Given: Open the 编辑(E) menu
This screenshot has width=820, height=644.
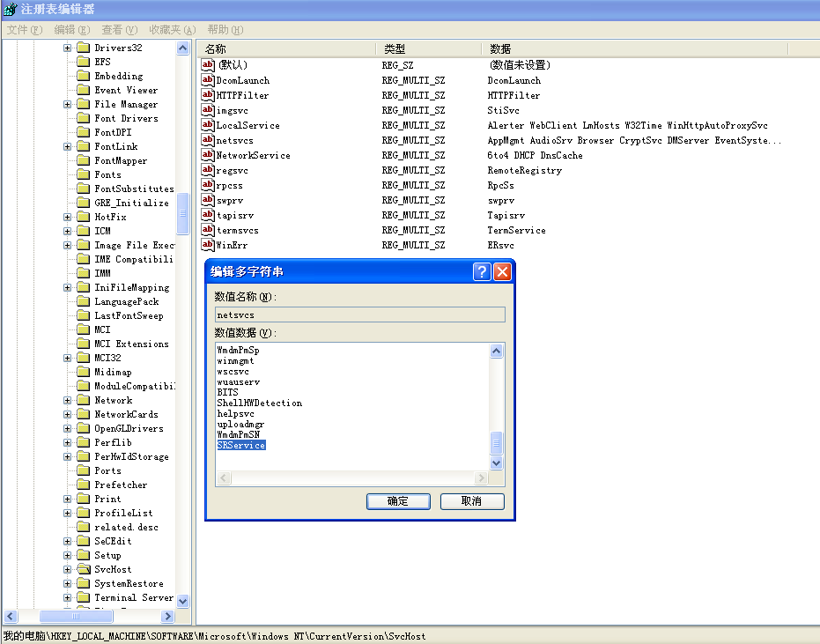Looking at the screenshot, I should pos(71,30).
